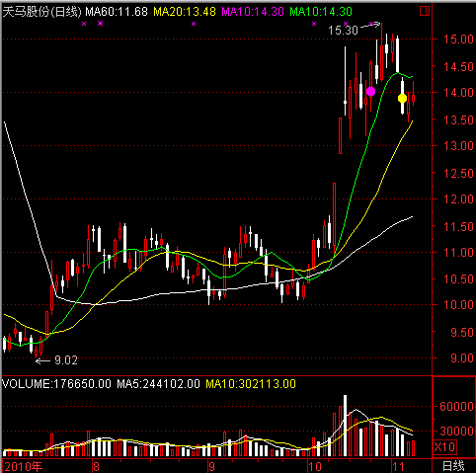This screenshot has height=473, width=476.
Task: Click month 11 on the time axis
Action: click(398, 466)
